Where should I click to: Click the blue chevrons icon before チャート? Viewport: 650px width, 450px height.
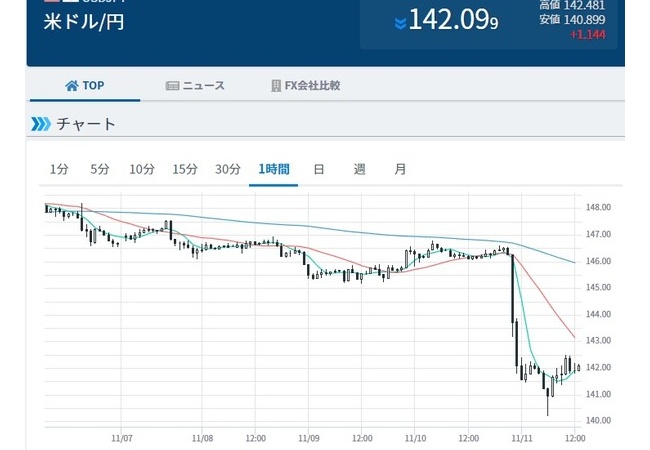tap(40, 124)
